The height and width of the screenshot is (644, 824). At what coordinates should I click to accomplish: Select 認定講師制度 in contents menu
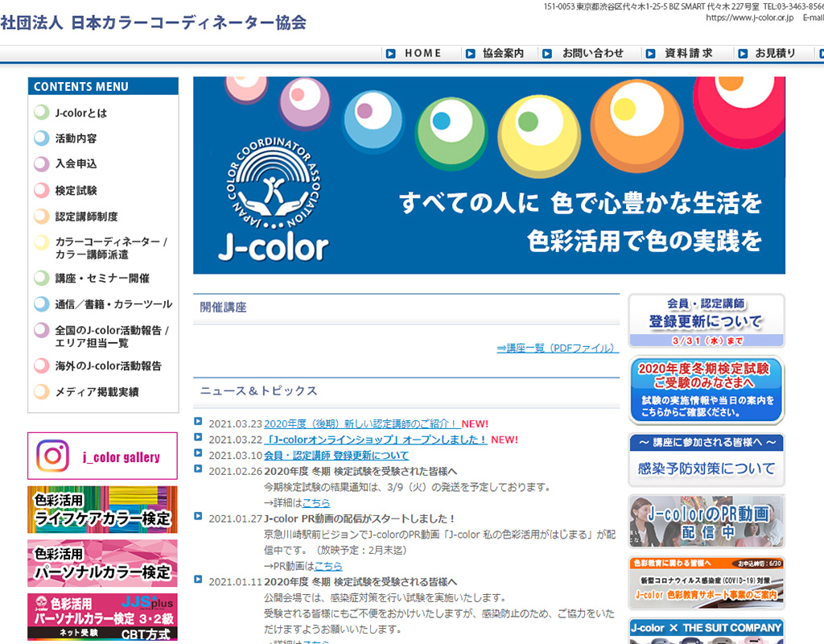tap(87, 216)
